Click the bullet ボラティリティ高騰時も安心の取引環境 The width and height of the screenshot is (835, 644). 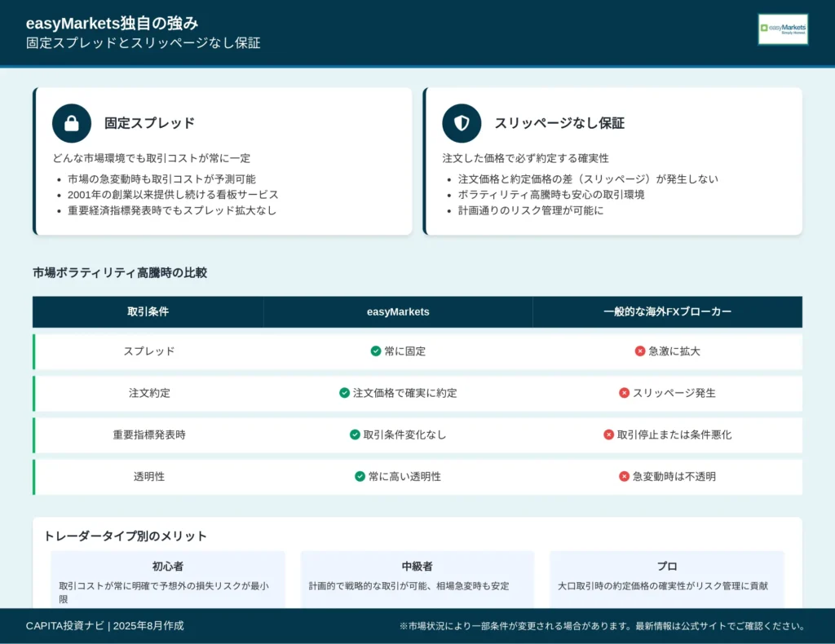(x=551, y=195)
